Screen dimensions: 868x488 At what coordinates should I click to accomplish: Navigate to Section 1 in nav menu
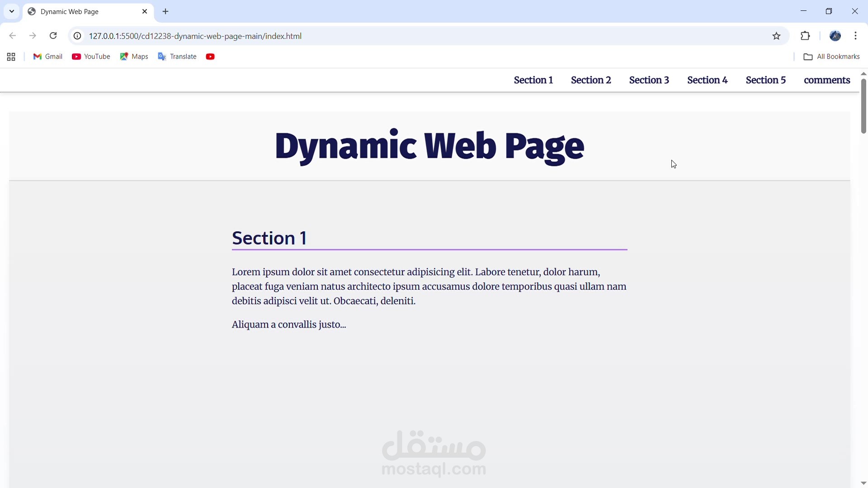[533, 80]
